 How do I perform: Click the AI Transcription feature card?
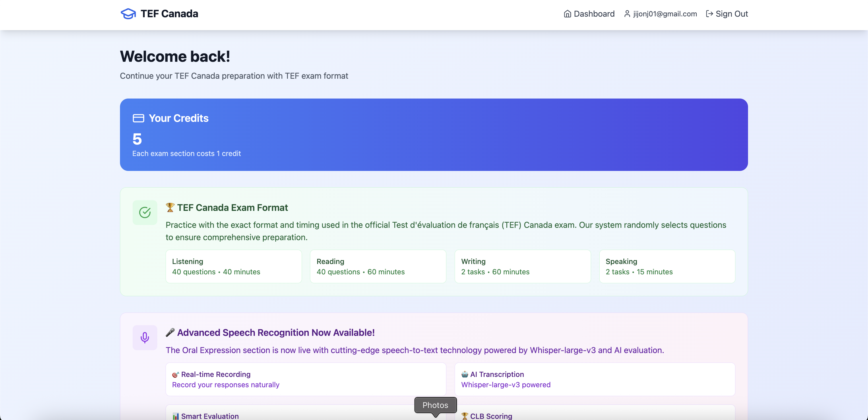click(594, 379)
